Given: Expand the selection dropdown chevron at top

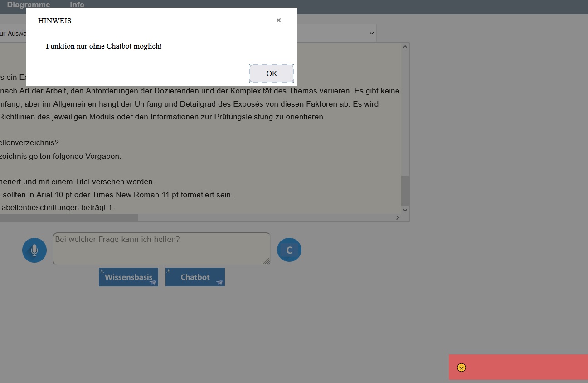Looking at the screenshot, I should pyautogui.click(x=372, y=33).
